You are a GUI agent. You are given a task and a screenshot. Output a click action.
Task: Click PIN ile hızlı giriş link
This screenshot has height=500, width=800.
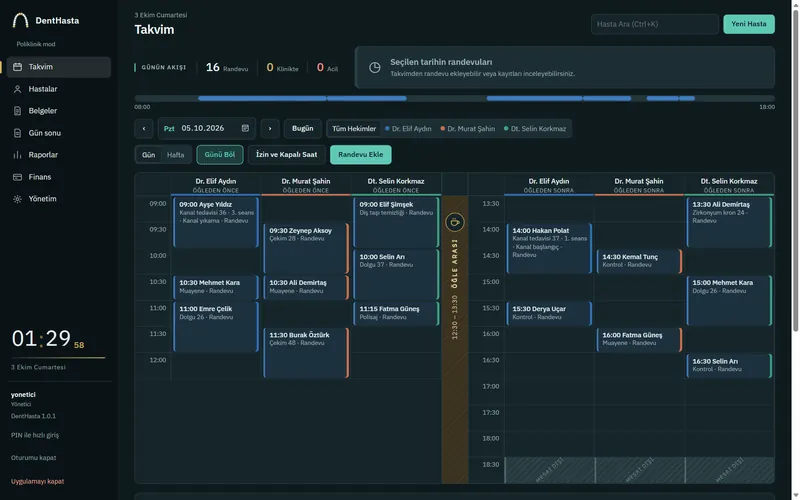tap(35, 435)
